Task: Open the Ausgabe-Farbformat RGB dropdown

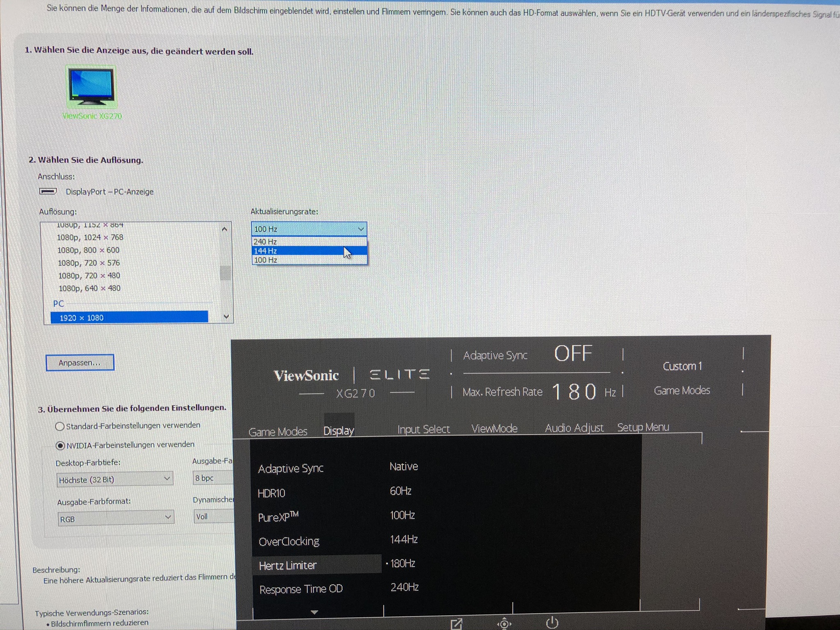Action: click(x=116, y=518)
